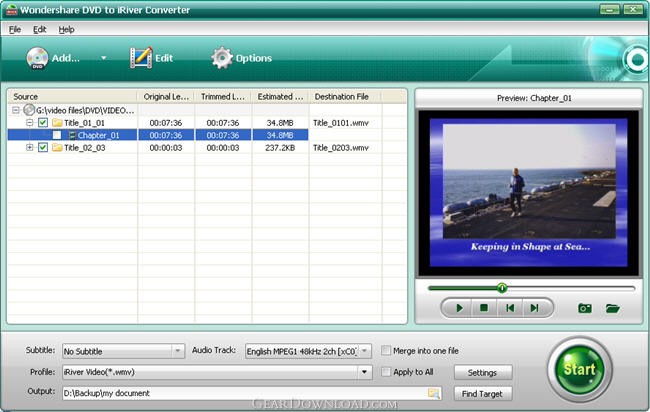Open the Edit menu

tap(39, 29)
